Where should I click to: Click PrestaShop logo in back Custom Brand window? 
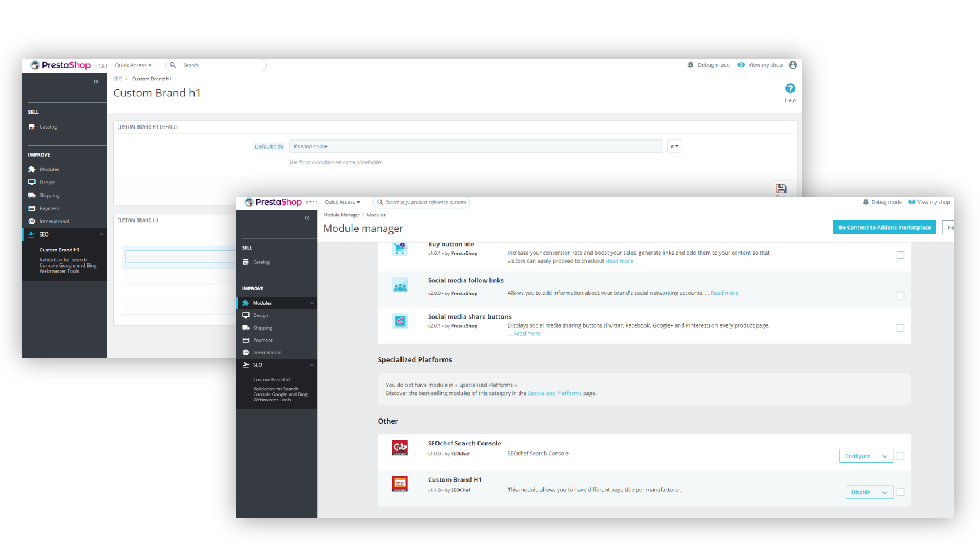[60, 65]
